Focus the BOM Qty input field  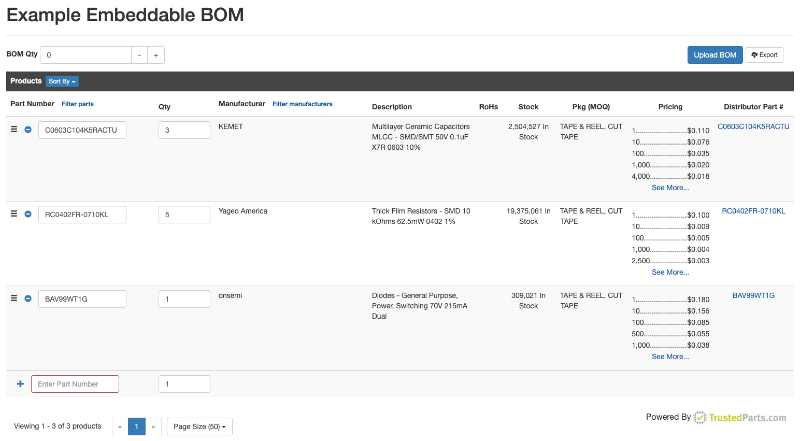point(86,55)
